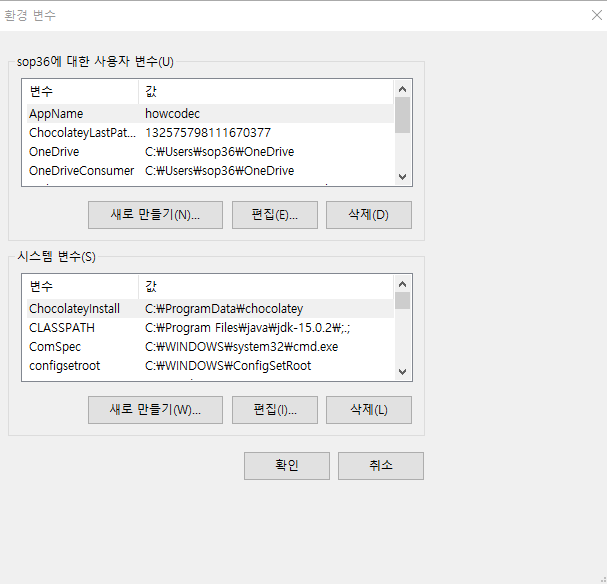The width and height of the screenshot is (607, 584).
Task: Click 편집(I) button for system variables
Action: click(x=275, y=410)
